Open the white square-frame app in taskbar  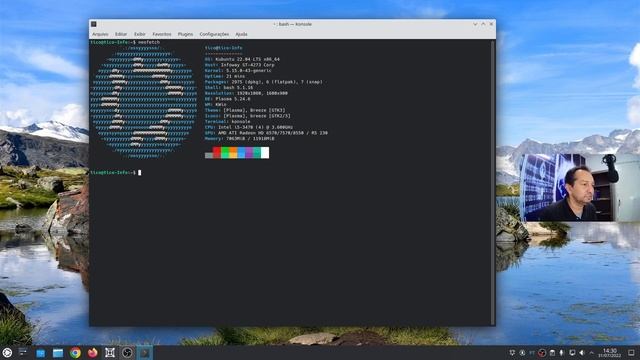[x=110, y=353]
